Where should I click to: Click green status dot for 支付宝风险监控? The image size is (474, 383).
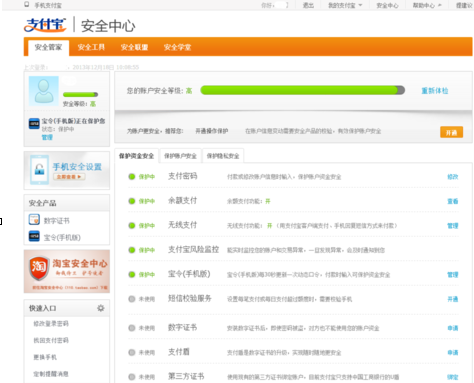point(132,250)
